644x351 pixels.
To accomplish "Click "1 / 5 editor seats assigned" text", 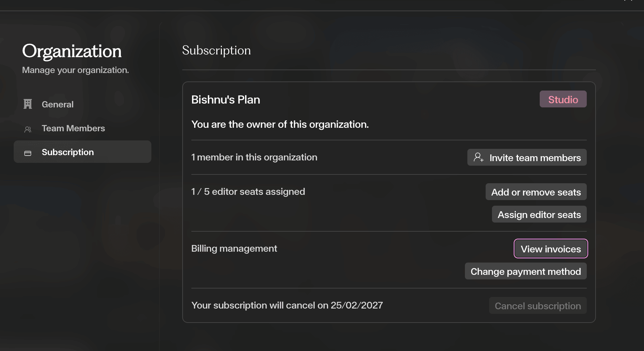I will coord(248,192).
